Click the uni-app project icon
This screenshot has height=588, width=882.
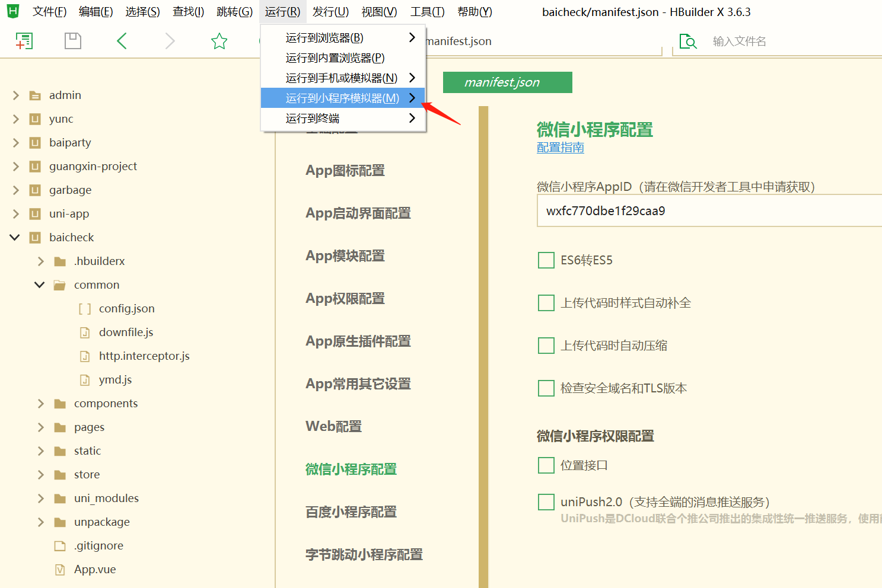pos(35,214)
